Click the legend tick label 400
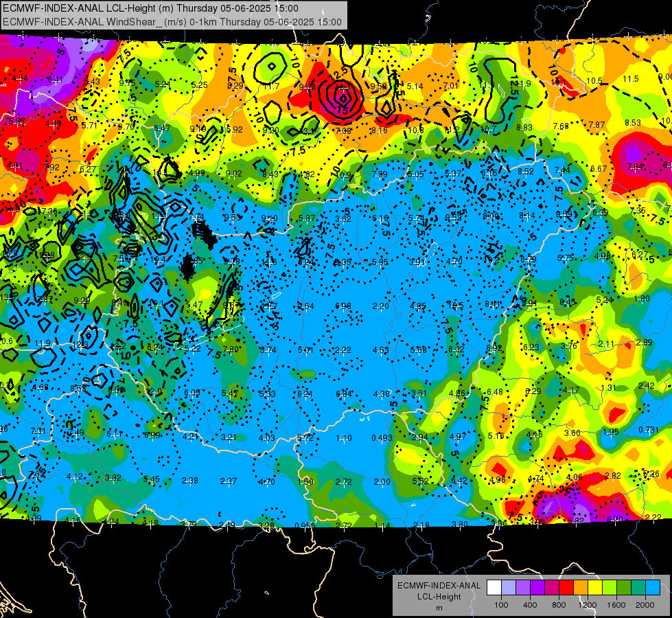The image size is (672, 618). click(x=530, y=605)
